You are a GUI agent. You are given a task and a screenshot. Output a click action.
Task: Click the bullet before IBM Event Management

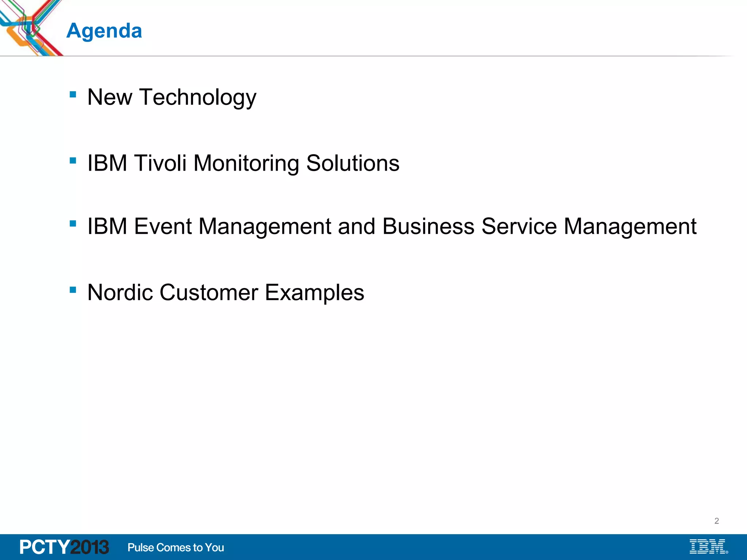(73, 223)
